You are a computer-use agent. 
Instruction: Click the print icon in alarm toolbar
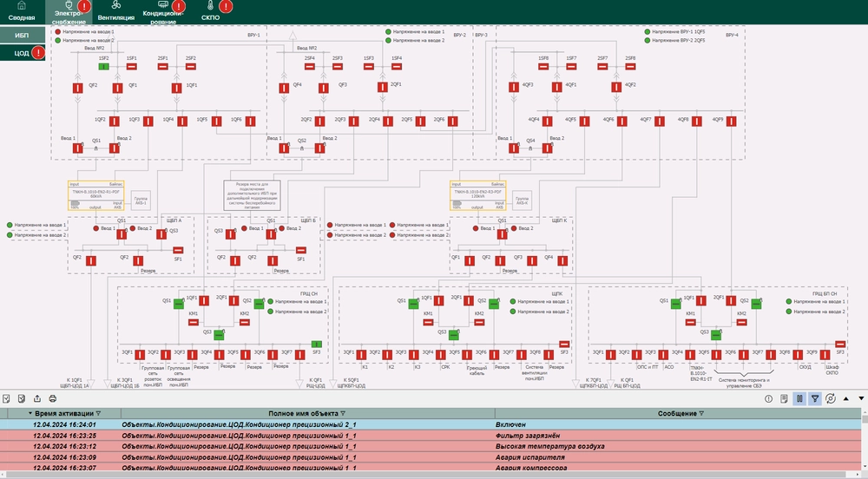(x=52, y=398)
